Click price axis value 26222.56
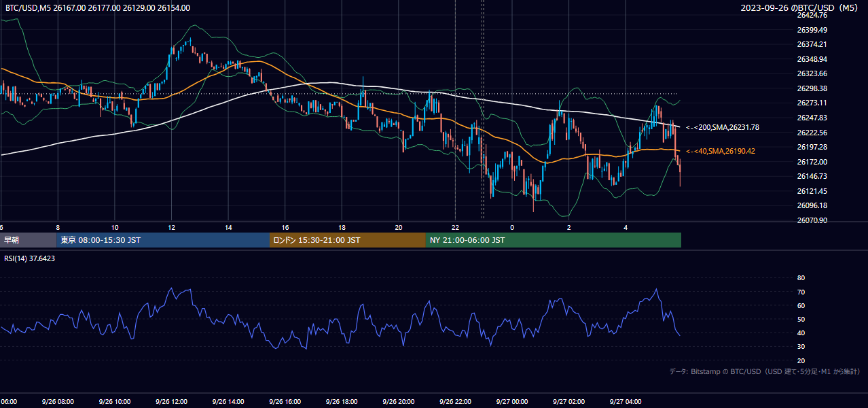Image resolution: width=868 pixels, height=408 pixels. click(x=812, y=133)
